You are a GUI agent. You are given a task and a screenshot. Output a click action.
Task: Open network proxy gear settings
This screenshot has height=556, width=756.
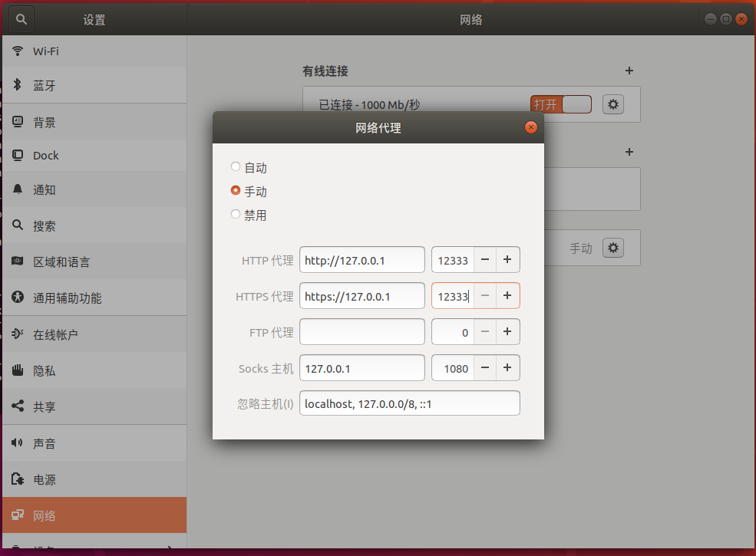point(612,248)
